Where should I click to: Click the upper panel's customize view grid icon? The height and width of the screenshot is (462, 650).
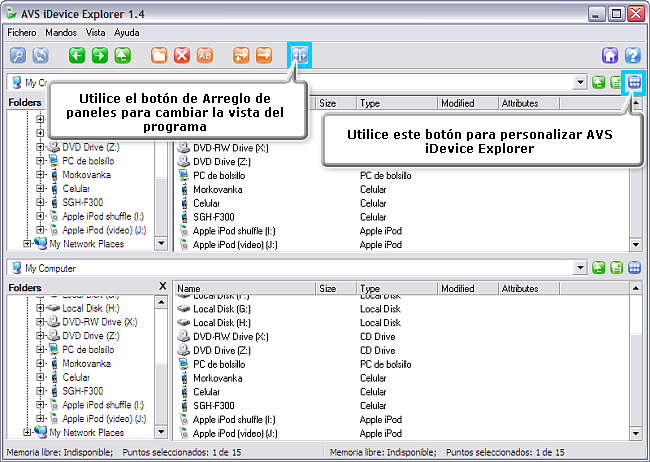click(x=634, y=83)
